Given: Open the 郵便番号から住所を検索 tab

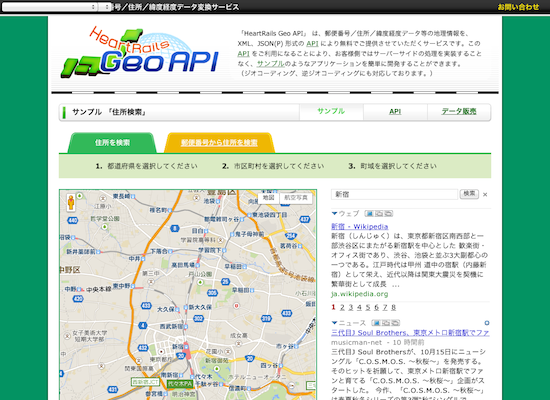Looking at the screenshot, I should [x=219, y=142].
